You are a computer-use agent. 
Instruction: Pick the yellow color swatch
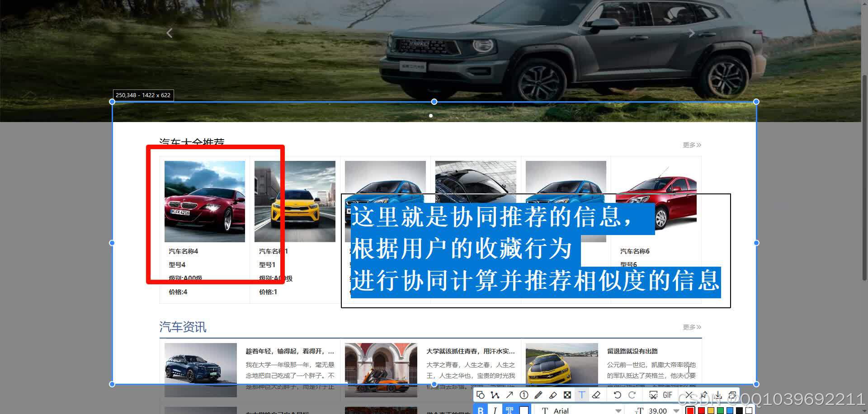coord(711,410)
